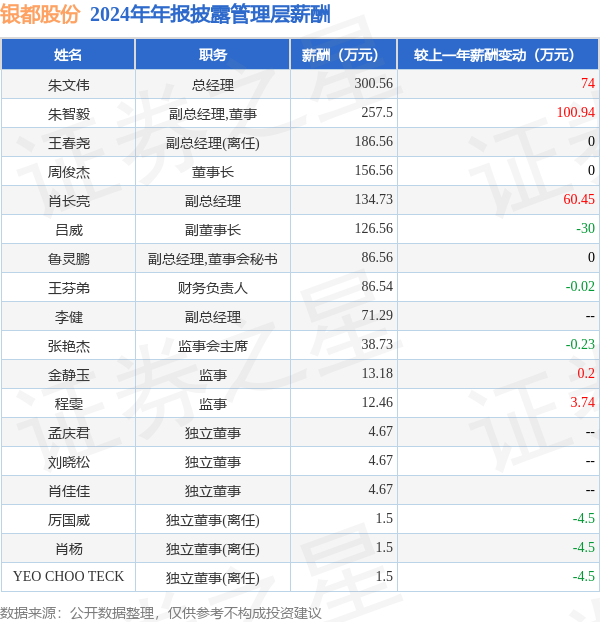Click position 副总经理,董事会秘书
This screenshot has width=600, height=622.
[213, 259]
